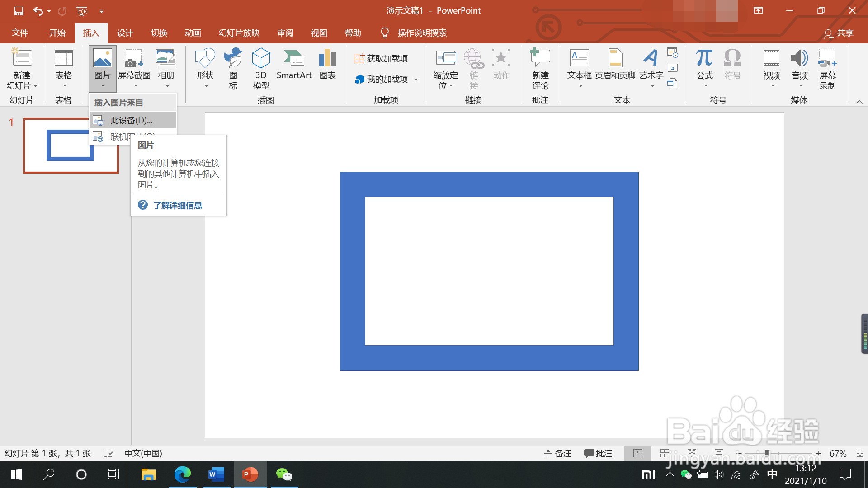Open the 形状 shapes gallery

(205, 68)
